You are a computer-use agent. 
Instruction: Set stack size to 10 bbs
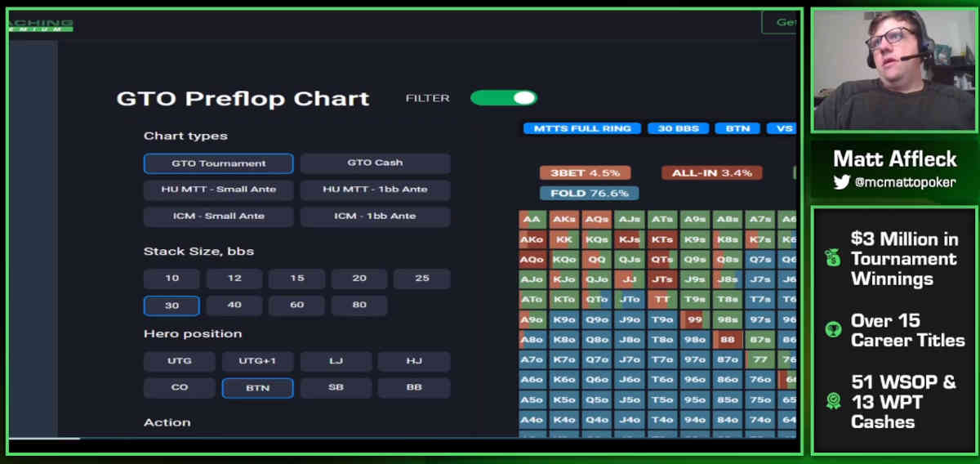[171, 279]
